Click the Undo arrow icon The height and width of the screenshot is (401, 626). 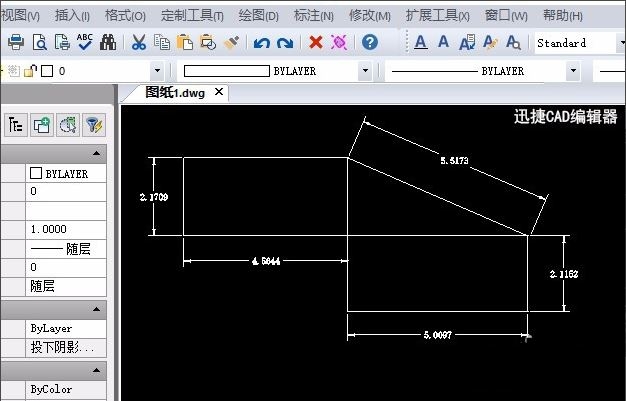click(262, 42)
